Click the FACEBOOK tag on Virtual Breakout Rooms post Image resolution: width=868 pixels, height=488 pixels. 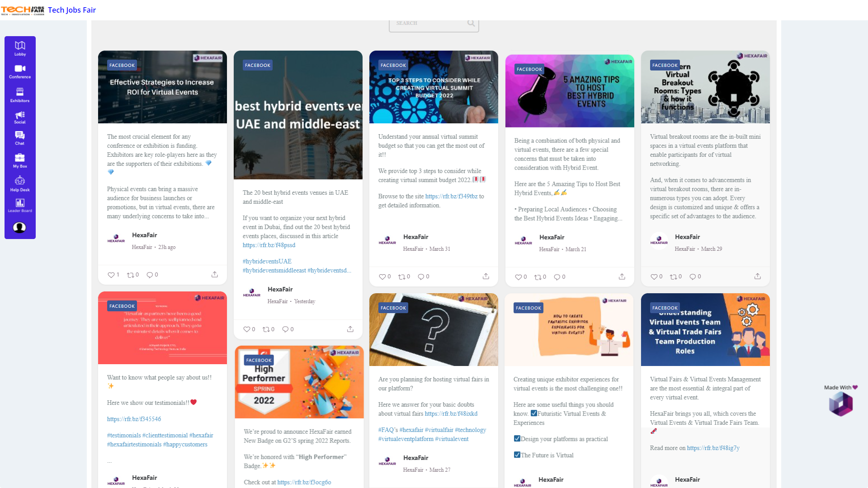pos(665,65)
